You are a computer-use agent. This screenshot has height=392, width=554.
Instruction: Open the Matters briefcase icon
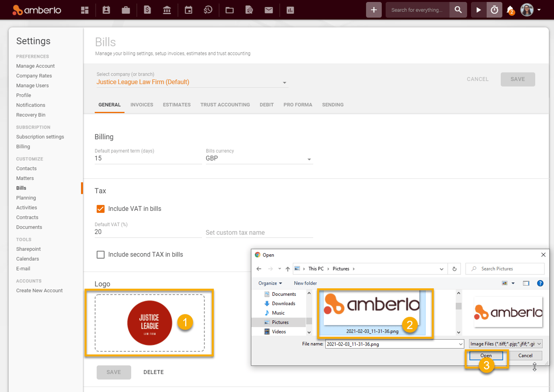point(126,10)
